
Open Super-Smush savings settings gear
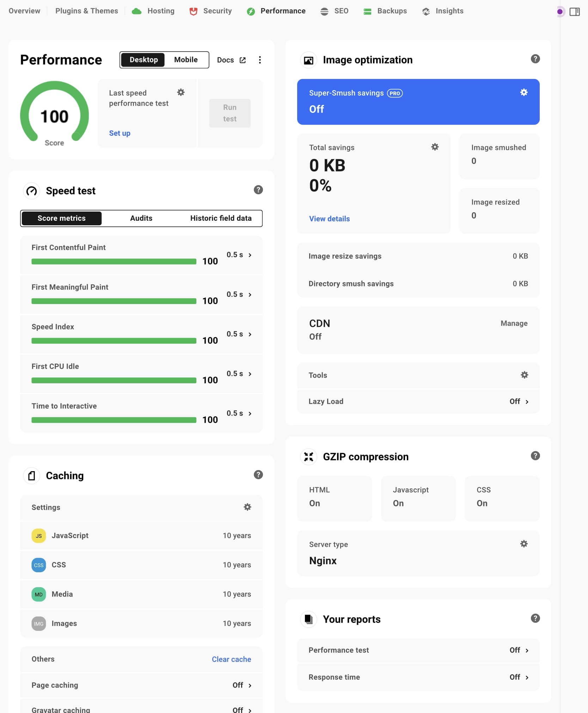coord(524,92)
